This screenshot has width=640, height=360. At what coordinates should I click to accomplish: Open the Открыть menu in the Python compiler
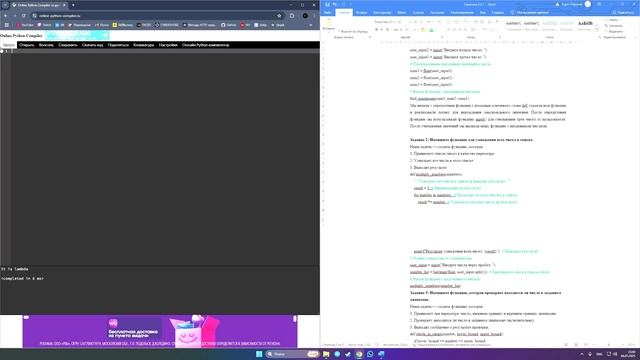point(27,45)
